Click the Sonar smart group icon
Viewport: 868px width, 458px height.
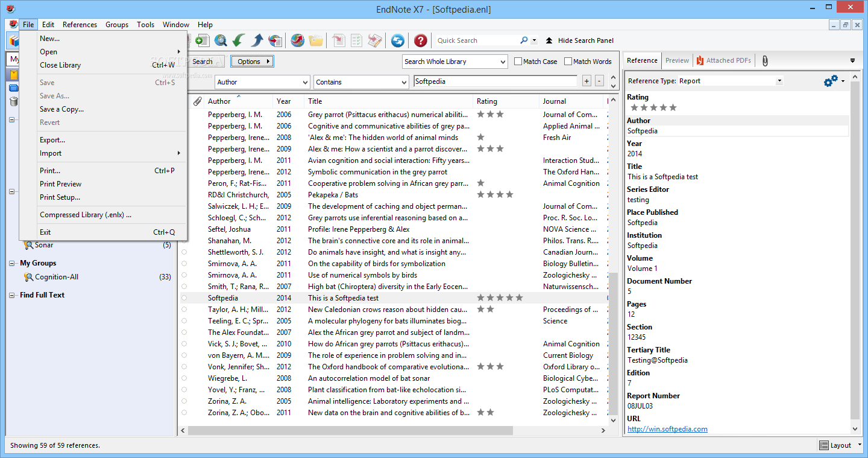tap(28, 245)
